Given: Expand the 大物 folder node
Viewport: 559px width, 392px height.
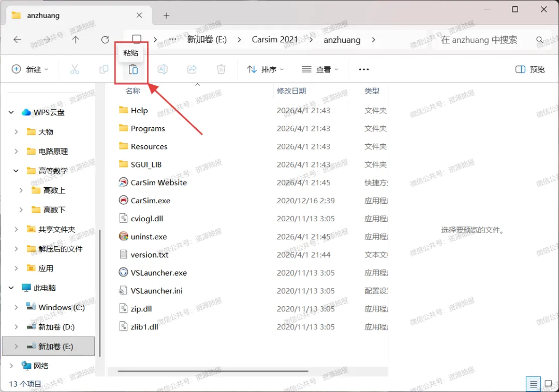Looking at the screenshot, I should [x=16, y=132].
